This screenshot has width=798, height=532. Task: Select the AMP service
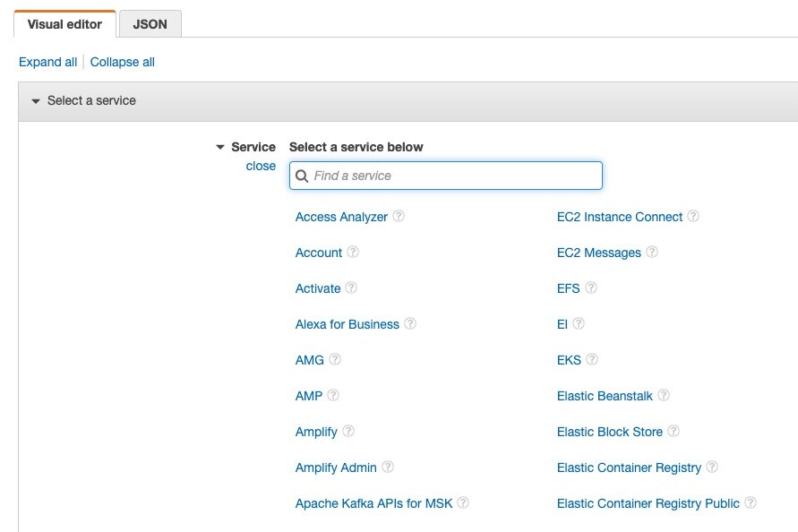coord(309,396)
